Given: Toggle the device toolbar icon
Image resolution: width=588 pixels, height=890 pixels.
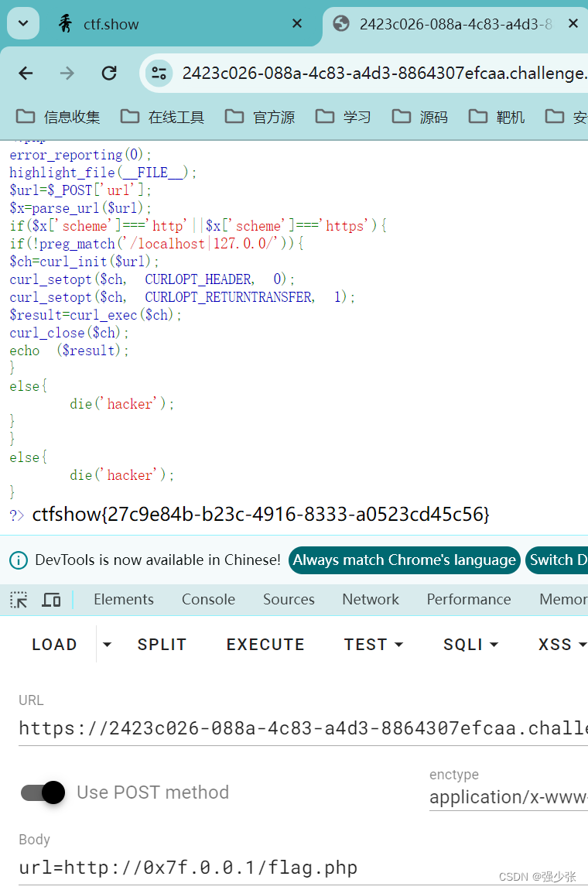Looking at the screenshot, I should 52,599.
